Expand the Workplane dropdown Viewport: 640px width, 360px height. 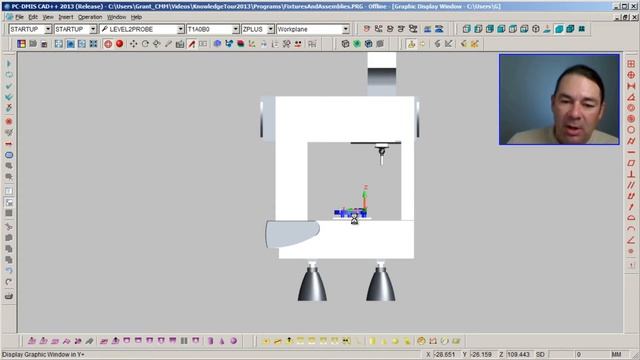point(346,29)
